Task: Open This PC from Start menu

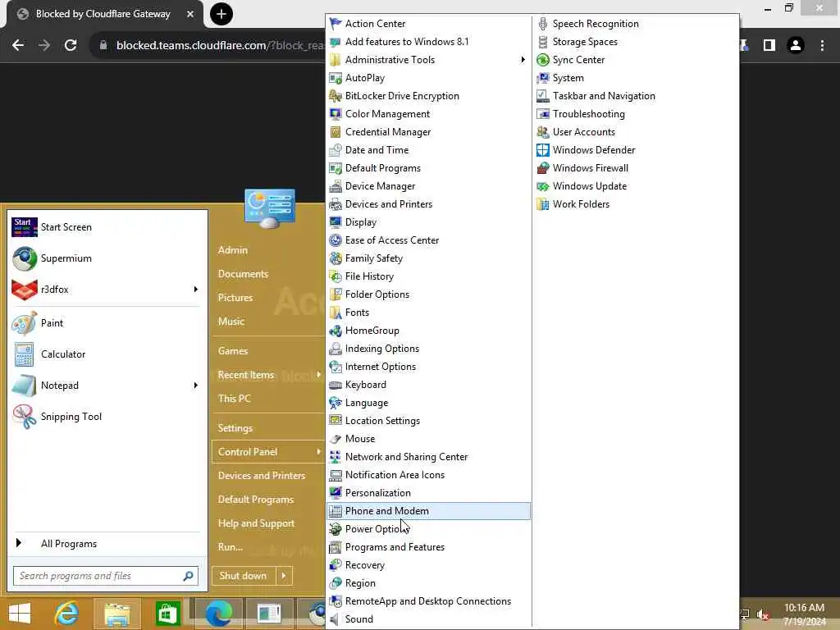Action: (234, 399)
